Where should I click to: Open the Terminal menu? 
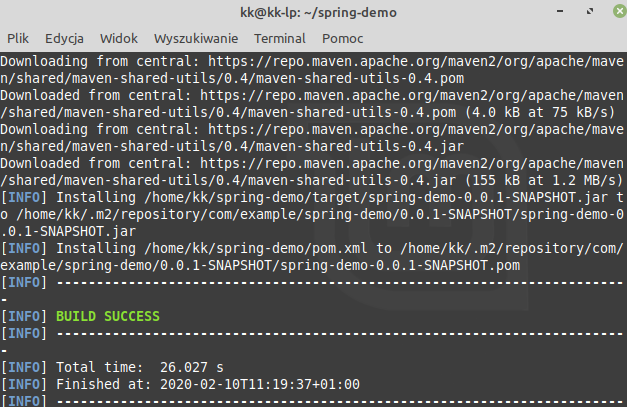coord(280,38)
